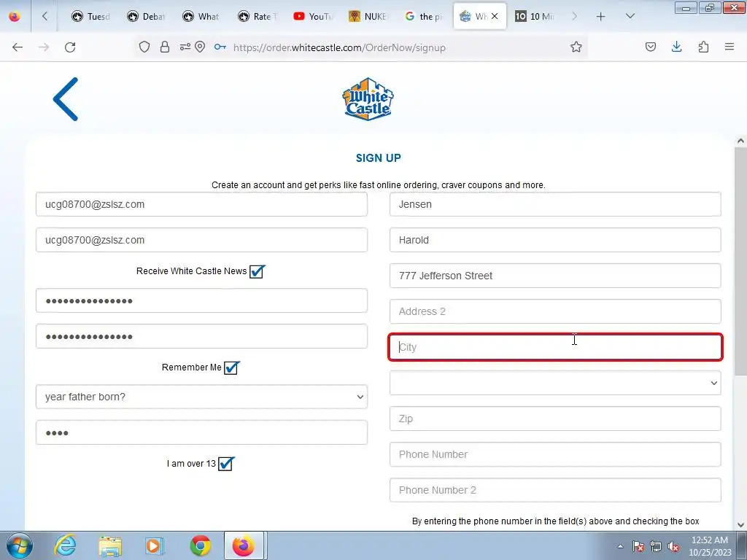This screenshot has width=747, height=560.
Task: Switch to the Google 'the pi' tab
Action: [424, 17]
